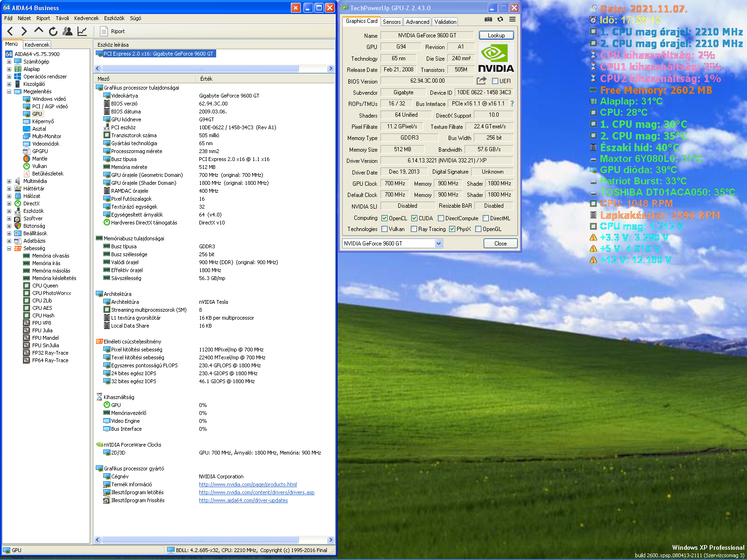Open the Nézet menu
The height and width of the screenshot is (560, 747).
pos(24,18)
